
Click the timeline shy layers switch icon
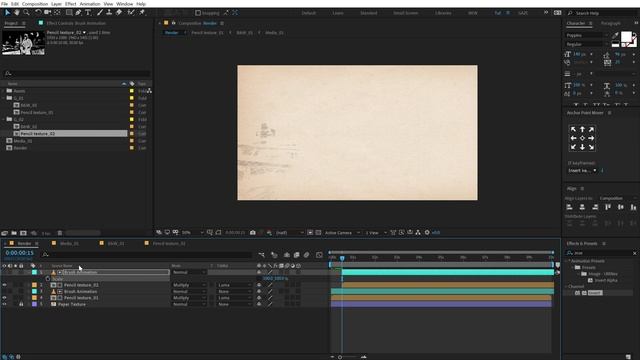coord(287,255)
